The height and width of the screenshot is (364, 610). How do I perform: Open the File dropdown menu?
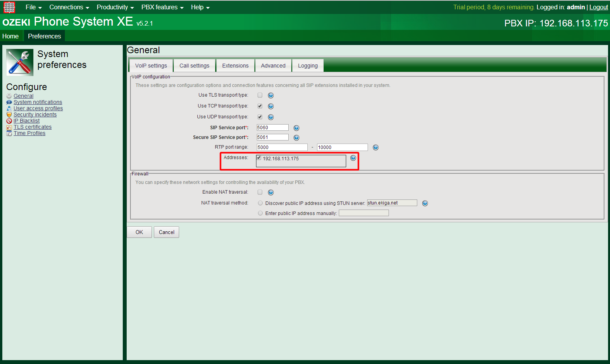coord(33,7)
